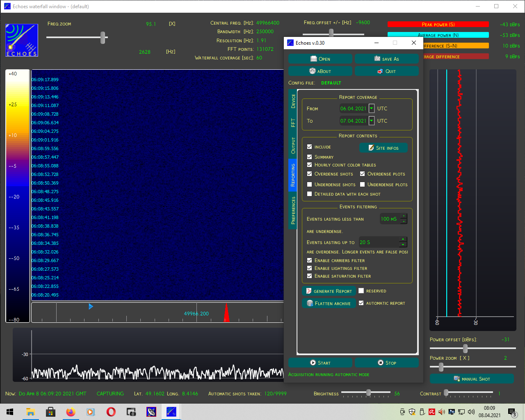Open the Preferences tab
The image size is (525, 420).
[x=293, y=210]
